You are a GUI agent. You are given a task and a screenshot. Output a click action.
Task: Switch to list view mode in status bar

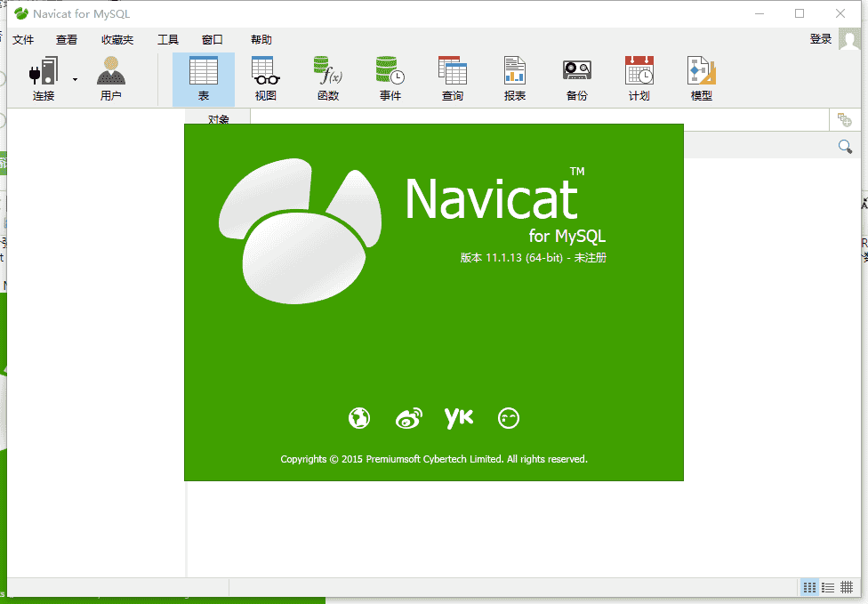pyautogui.click(x=828, y=587)
